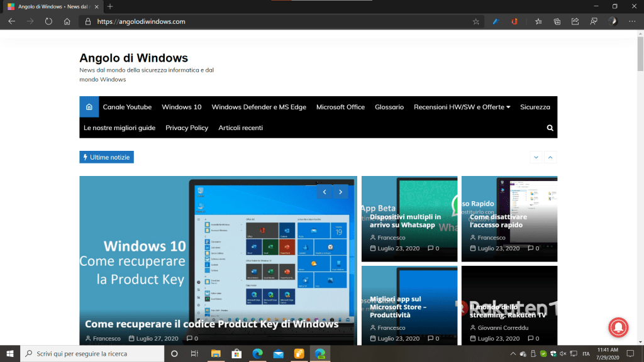
Task: Go to previous slide in featured slider
Action: (x=325, y=192)
